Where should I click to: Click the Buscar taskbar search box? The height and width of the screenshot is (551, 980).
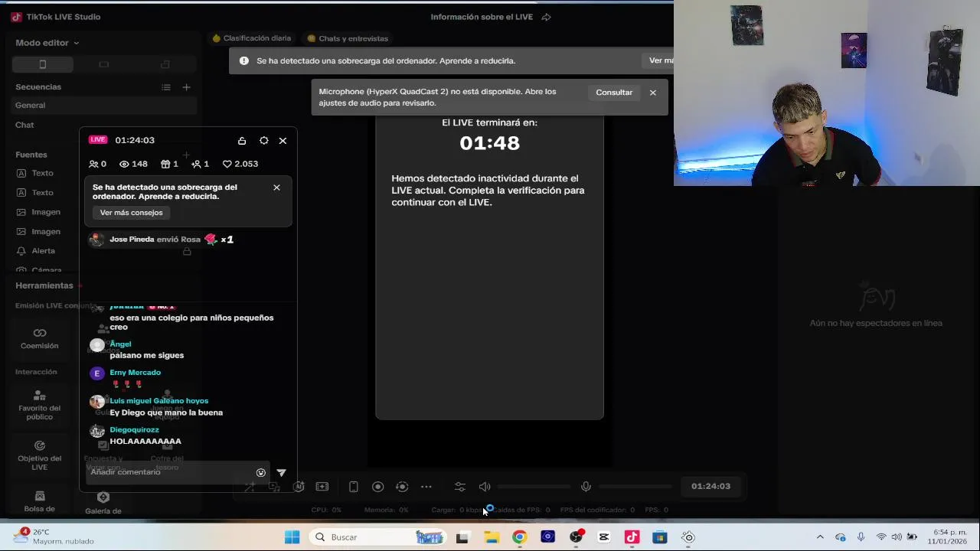pyautogui.click(x=379, y=537)
